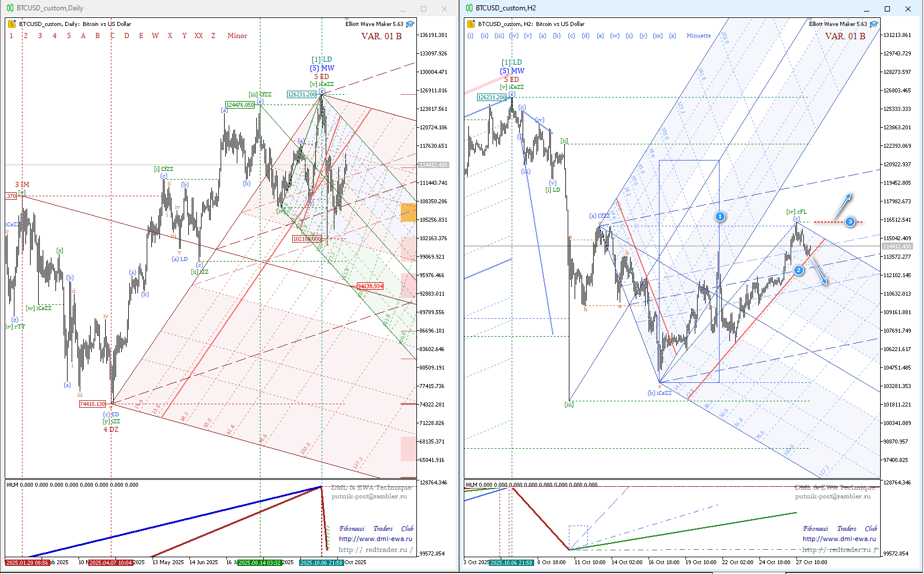
Task: Click the blue circle marker numbered 2
Action: click(799, 270)
